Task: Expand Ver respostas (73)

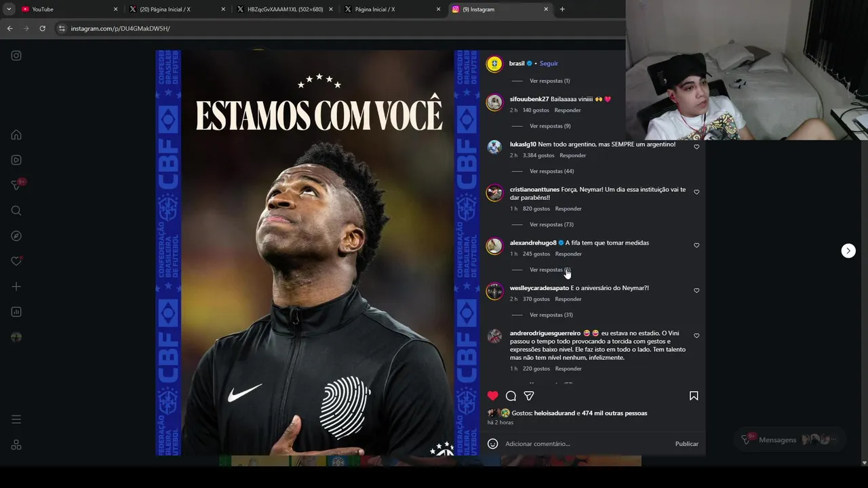Action: click(551, 224)
